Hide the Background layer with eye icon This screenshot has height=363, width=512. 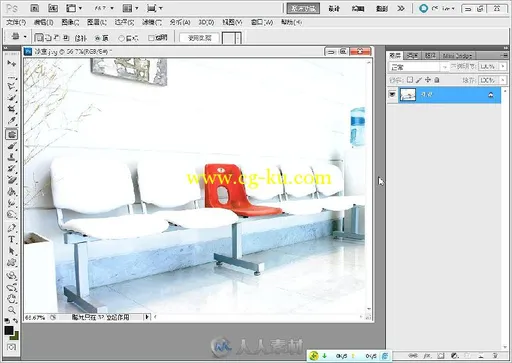click(392, 95)
